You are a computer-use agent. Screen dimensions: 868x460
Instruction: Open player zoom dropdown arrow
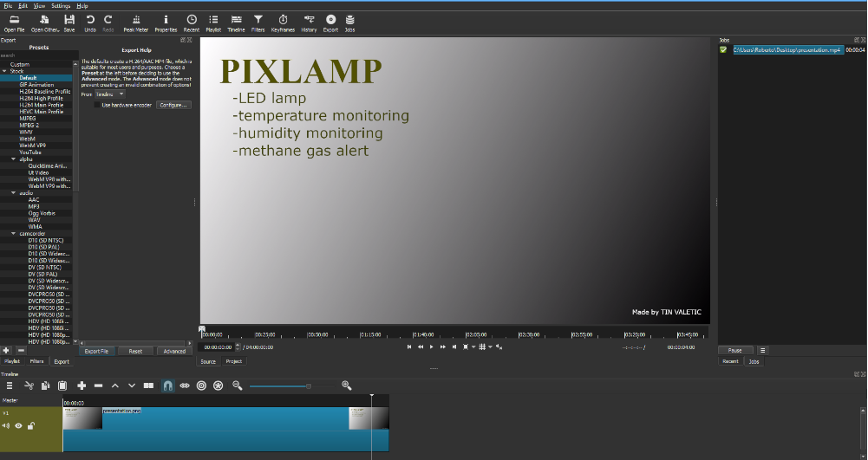(x=473, y=347)
